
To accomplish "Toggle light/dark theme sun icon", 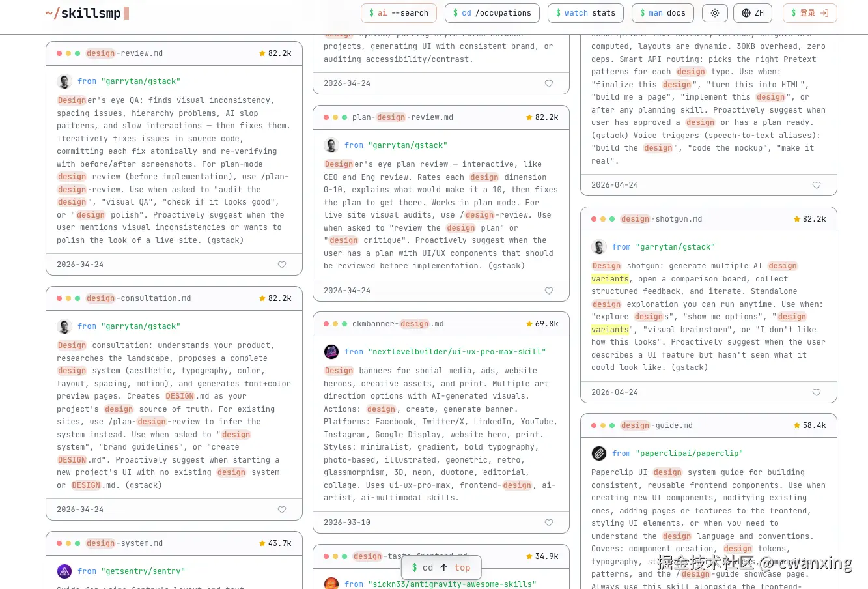I will [x=715, y=13].
